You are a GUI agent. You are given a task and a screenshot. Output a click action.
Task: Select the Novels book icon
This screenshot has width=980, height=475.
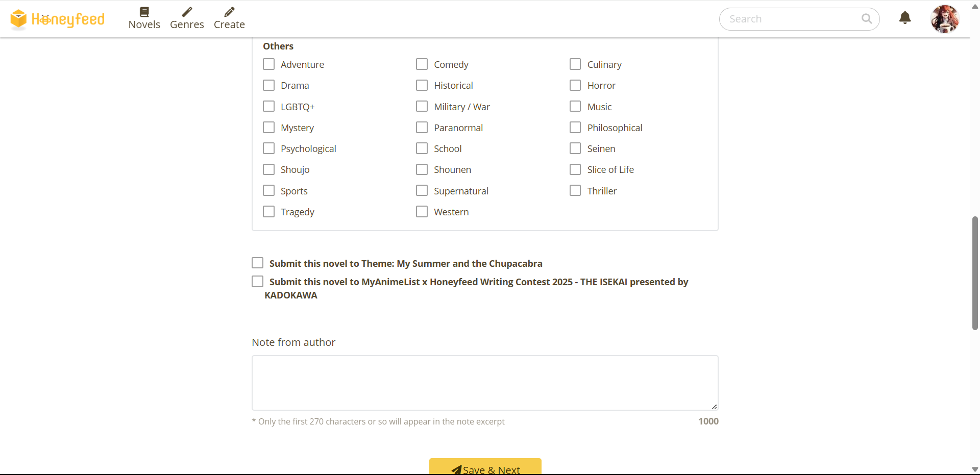click(x=144, y=11)
